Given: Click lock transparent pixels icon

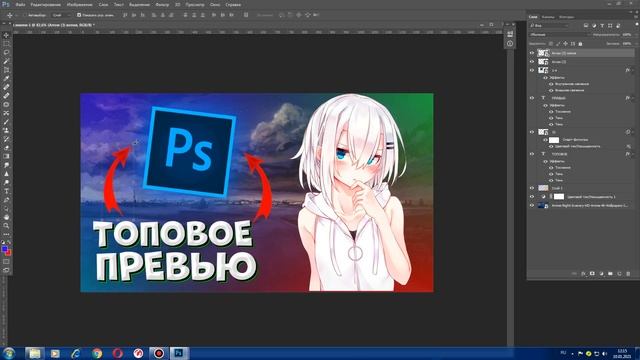Looking at the screenshot, I should (x=551, y=44).
